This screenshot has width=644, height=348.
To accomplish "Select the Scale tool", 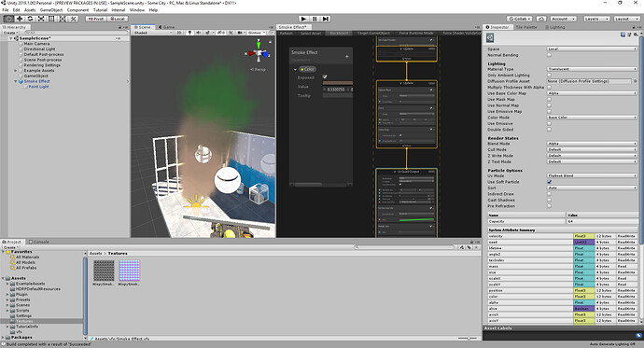I will 41,19.
